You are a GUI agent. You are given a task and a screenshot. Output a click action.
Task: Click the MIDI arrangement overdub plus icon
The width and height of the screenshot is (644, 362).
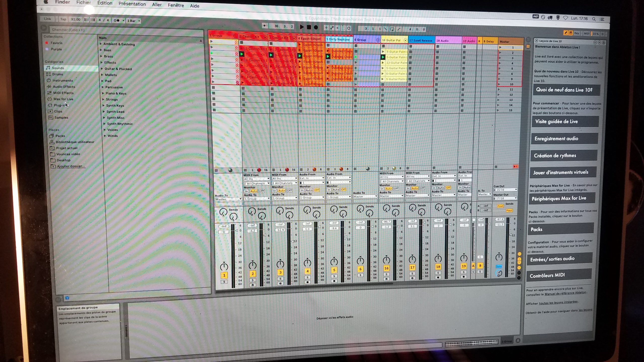326,28
